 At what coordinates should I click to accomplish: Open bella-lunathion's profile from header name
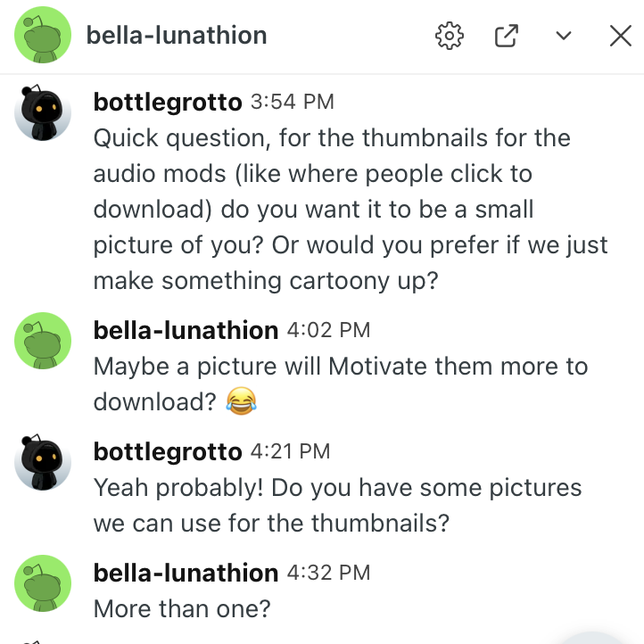(177, 36)
